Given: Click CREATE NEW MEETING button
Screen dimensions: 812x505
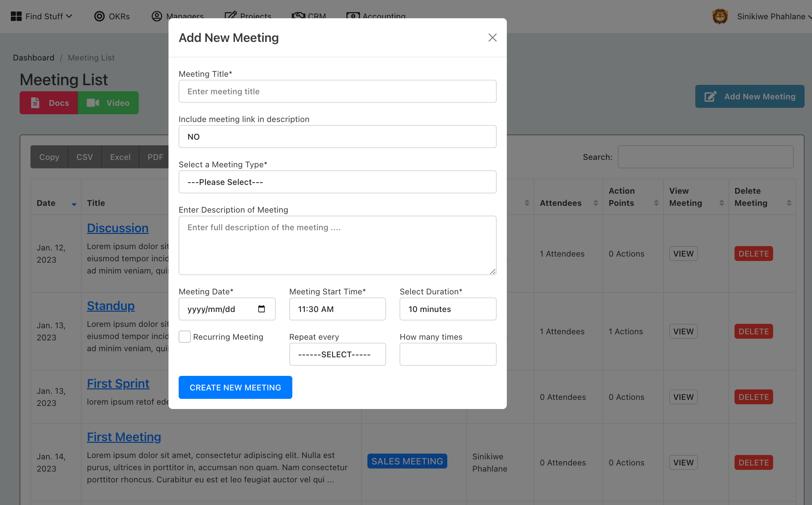Looking at the screenshot, I should [235, 387].
